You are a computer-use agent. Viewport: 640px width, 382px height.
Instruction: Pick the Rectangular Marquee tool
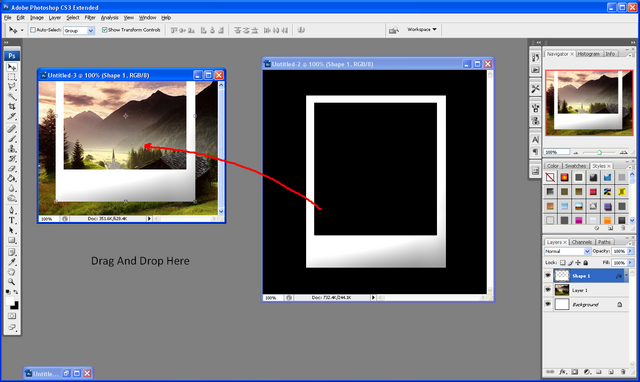(12, 77)
